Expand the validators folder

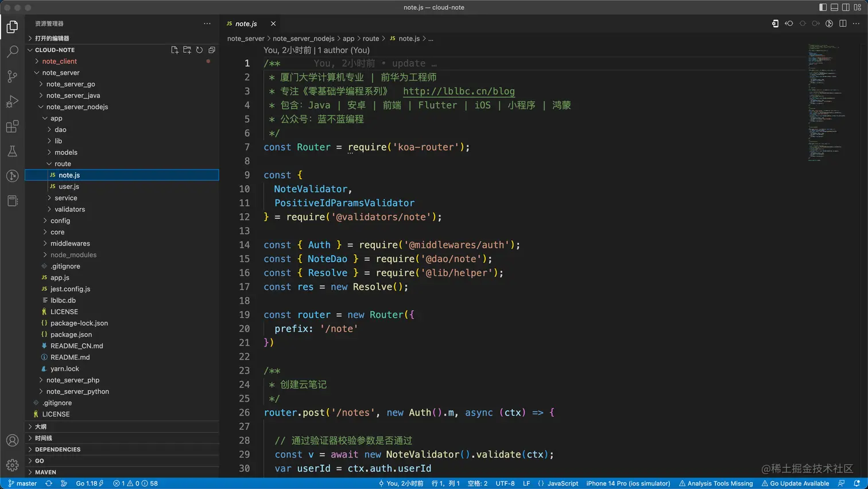click(122, 209)
